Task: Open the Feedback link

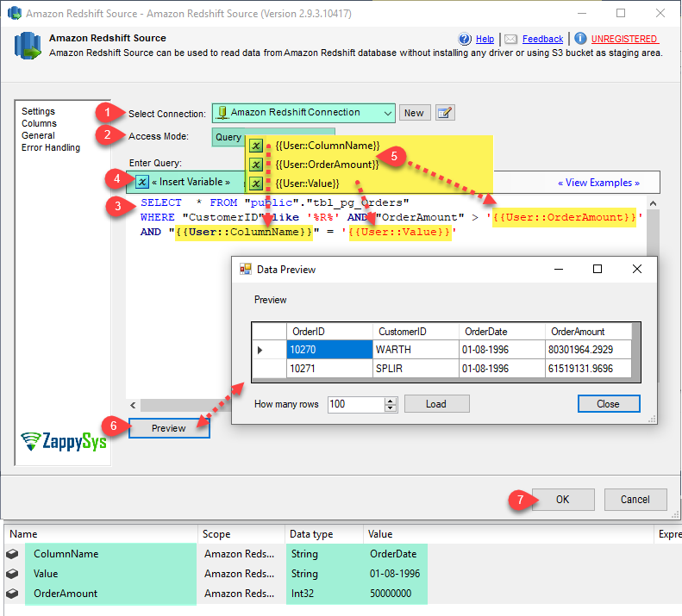Action: (542, 39)
